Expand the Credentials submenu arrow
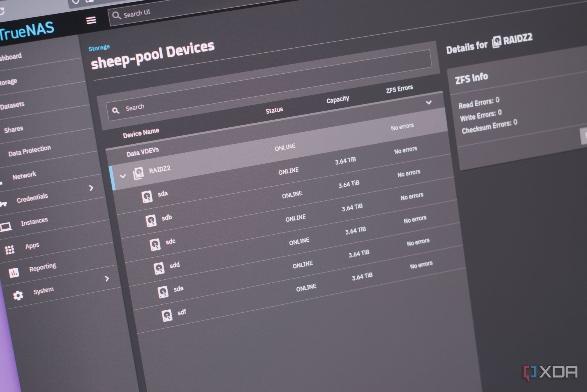Image resolution: width=587 pixels, height=392 pixels. 91,188
